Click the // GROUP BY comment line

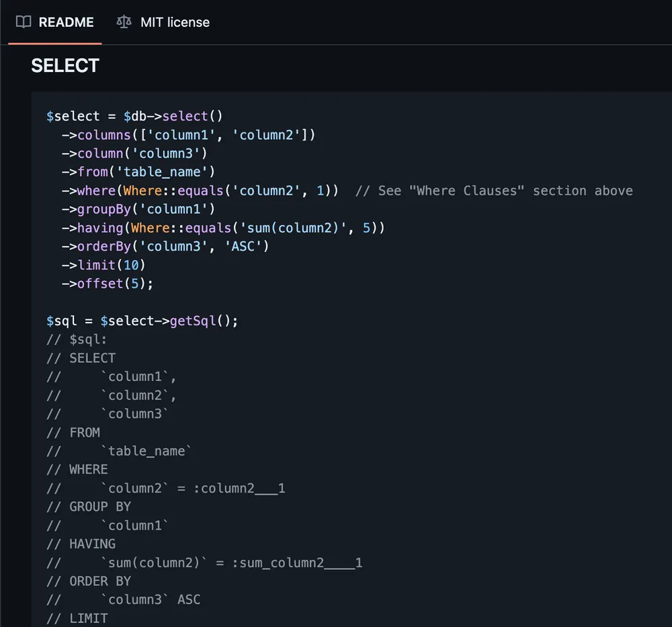tap(89, 506)
